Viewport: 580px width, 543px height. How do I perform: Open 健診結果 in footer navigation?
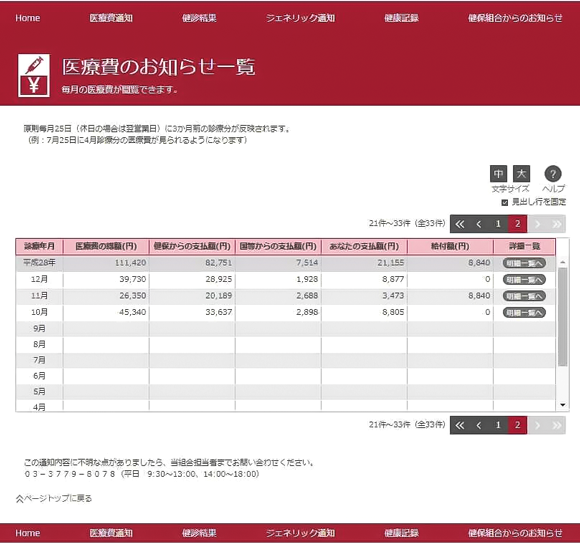pyautogui.click(x=199, y=533)
